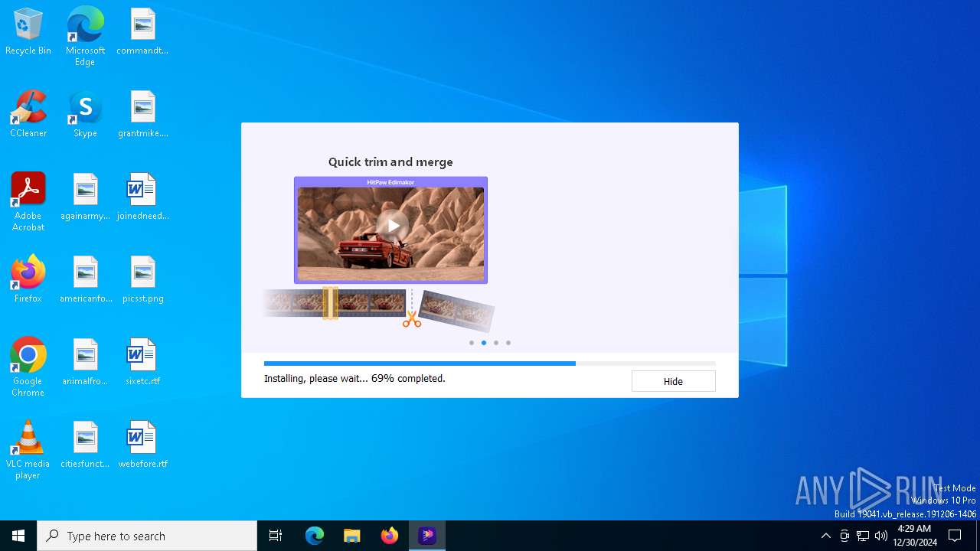Click the Type here to search box

(x=147, y=536)
